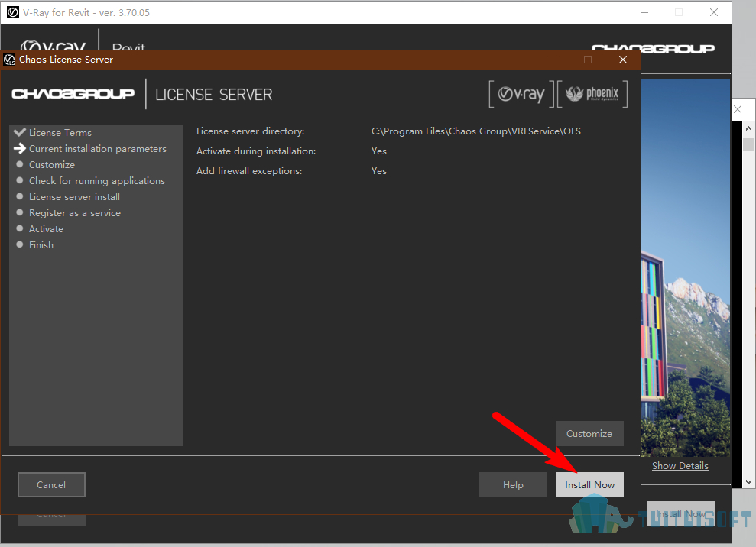Close the V-Ray for Revit installer window
756x547 pixels.
[x=714, y=12]
